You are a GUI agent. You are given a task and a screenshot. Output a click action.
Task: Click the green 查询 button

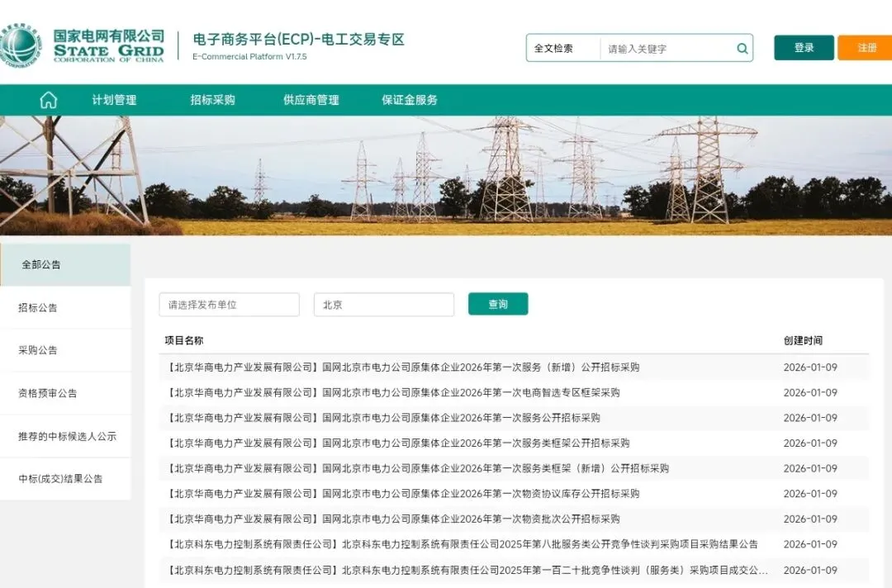click(498, 304)
